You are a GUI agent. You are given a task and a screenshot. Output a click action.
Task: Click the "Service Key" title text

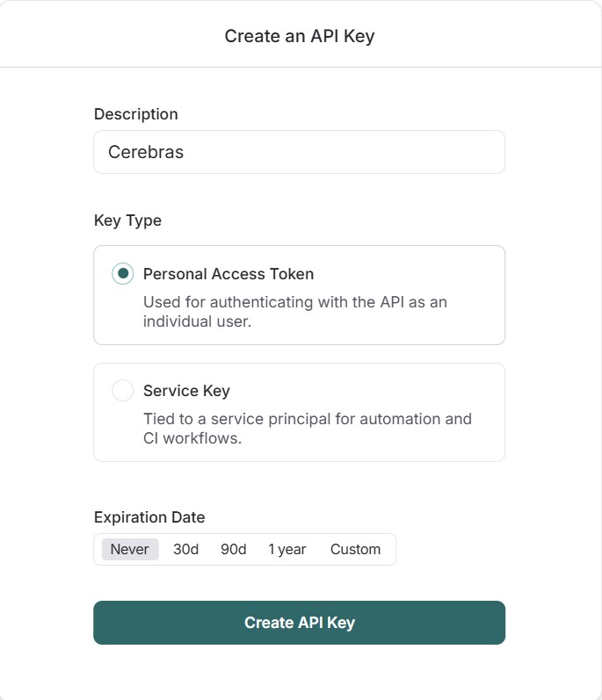[186, 391]
